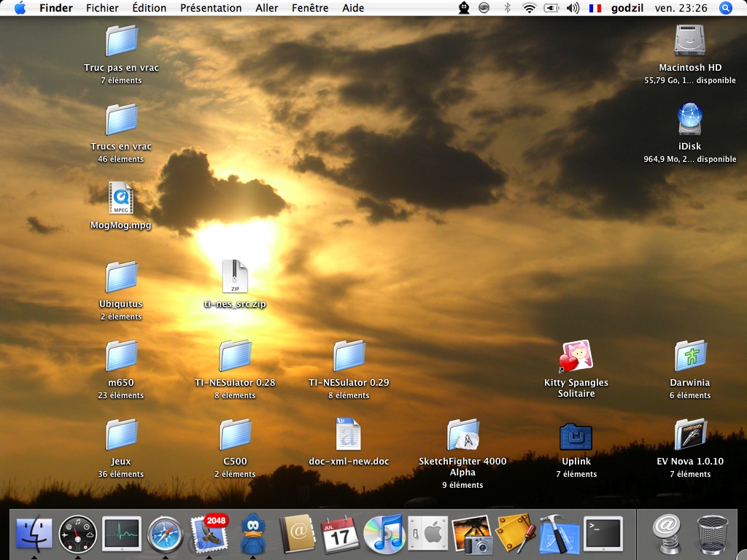Image resolution: width=747 pixels, height=560 pixels.
Task: Launch iCal from the Dock
Action: click(340, 534)
